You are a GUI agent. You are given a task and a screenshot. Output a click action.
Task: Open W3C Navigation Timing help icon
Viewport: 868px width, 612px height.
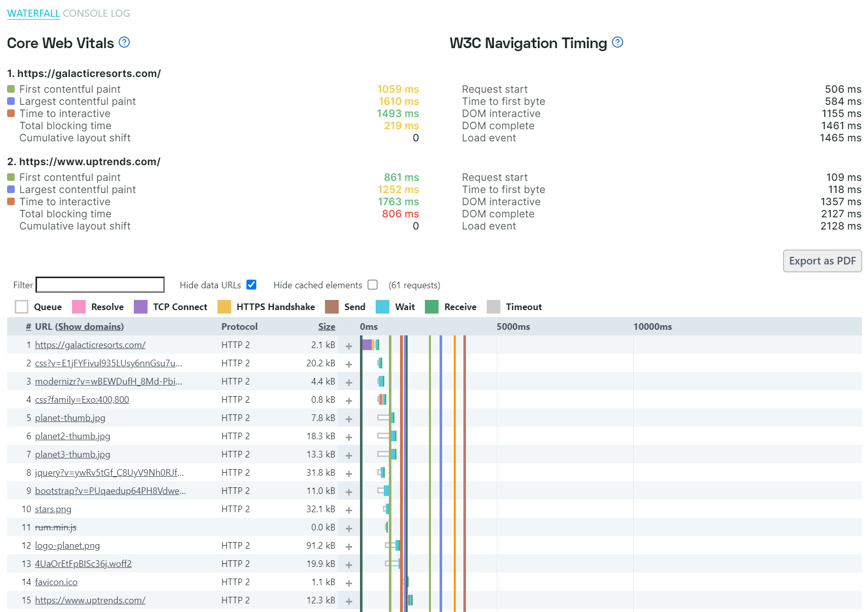click(x=618, y=43)
